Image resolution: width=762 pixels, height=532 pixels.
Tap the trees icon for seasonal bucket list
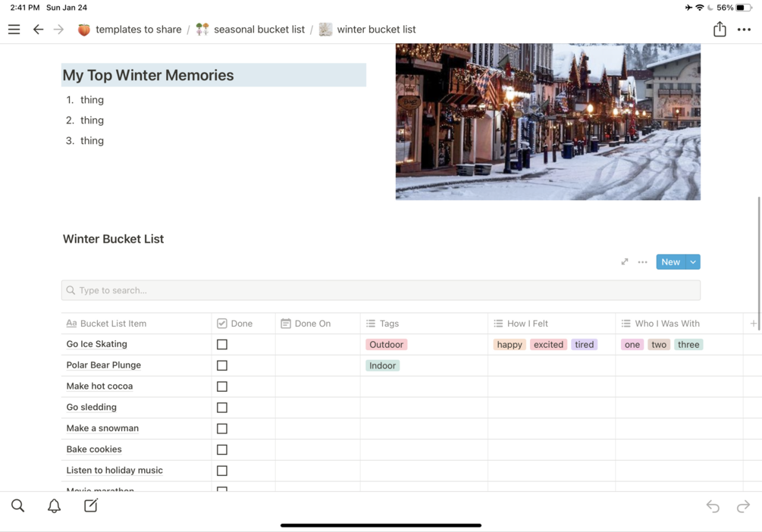(202, 30)
